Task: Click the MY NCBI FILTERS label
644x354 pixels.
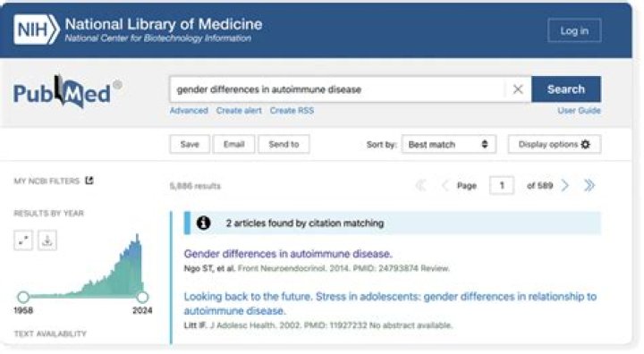Action: click(47, 181)
